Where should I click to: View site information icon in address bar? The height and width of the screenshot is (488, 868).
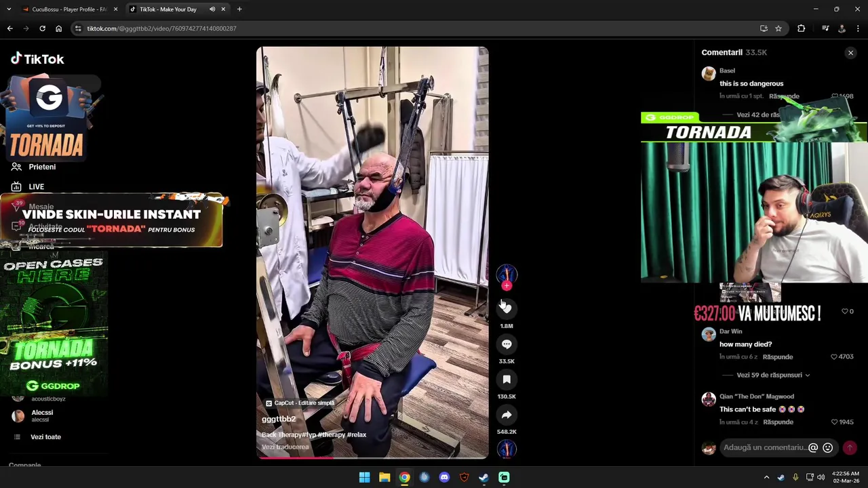[78, 28]
